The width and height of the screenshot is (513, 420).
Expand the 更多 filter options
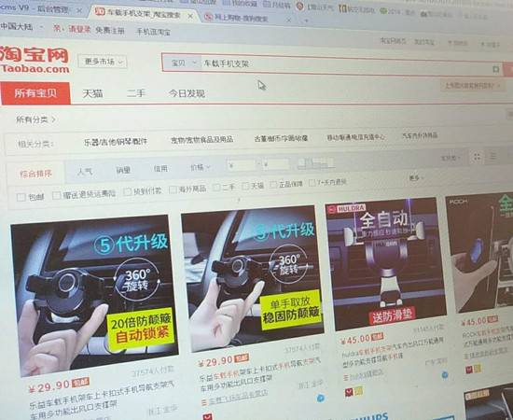pos(415,177)
